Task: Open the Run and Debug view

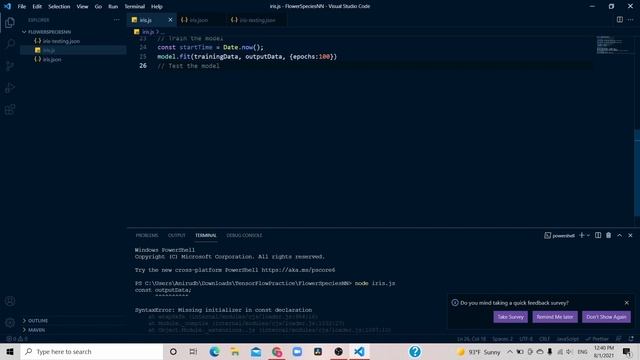Action: click(10, 87)
